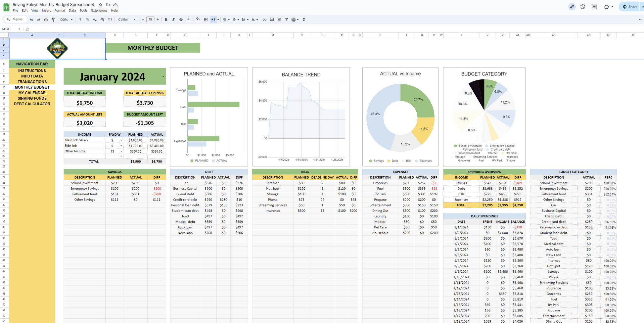The height and width of the screenshot is (323, 644).
Task: Go to DEBT CALCULATOR in navigation bar
Action: point(32,104)
